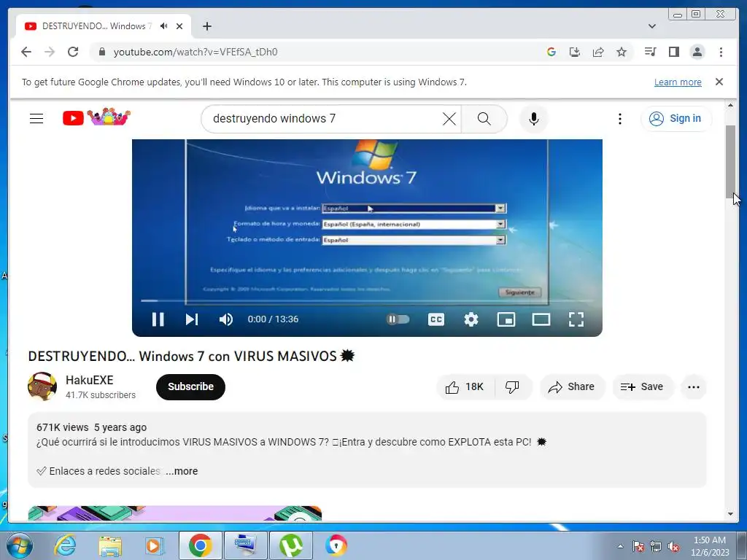Toggle Chrome side panel

pos(673,52)
